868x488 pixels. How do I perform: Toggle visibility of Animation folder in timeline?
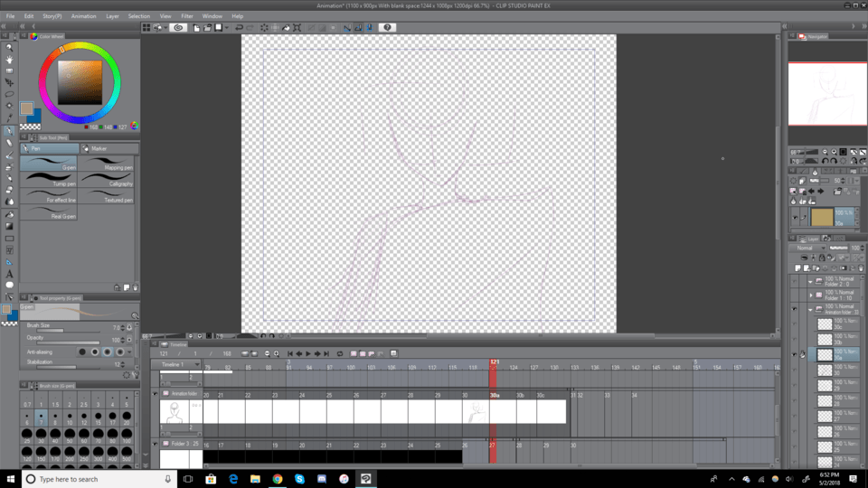click(x=156, y=394)
